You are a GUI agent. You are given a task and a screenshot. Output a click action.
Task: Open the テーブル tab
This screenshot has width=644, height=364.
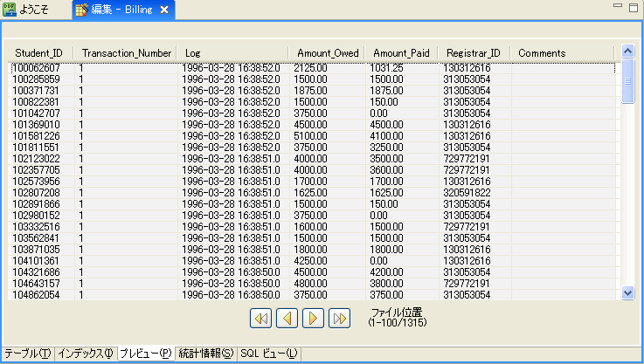coord(27,354)
